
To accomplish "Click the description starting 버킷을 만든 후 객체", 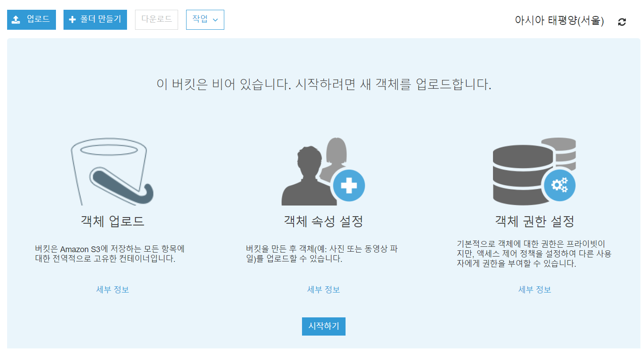I will (x=322, y=253).
